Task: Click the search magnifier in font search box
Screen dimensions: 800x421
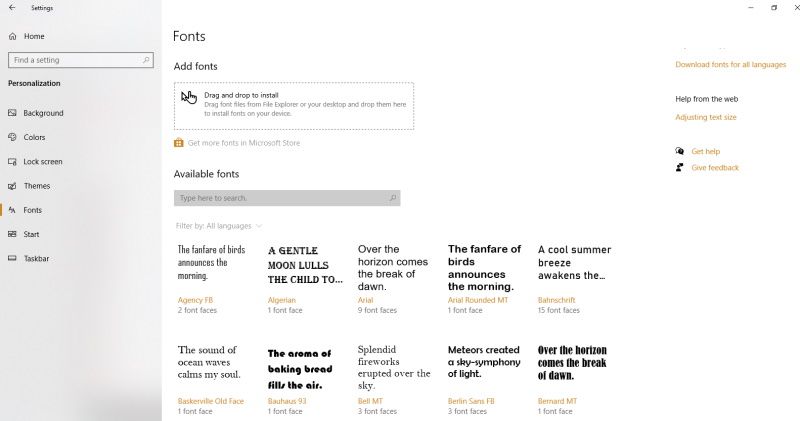Action: pyautogui.click(x=393, y=198)
